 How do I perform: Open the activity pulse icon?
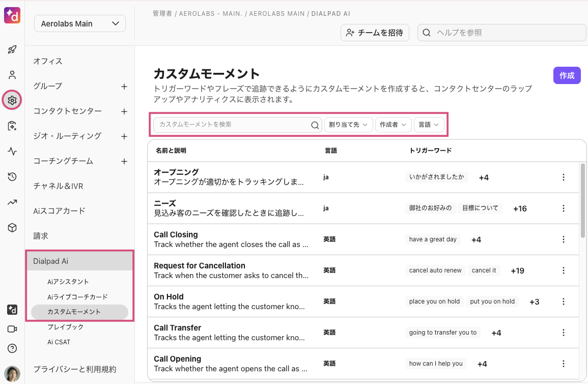pos(12,151)
